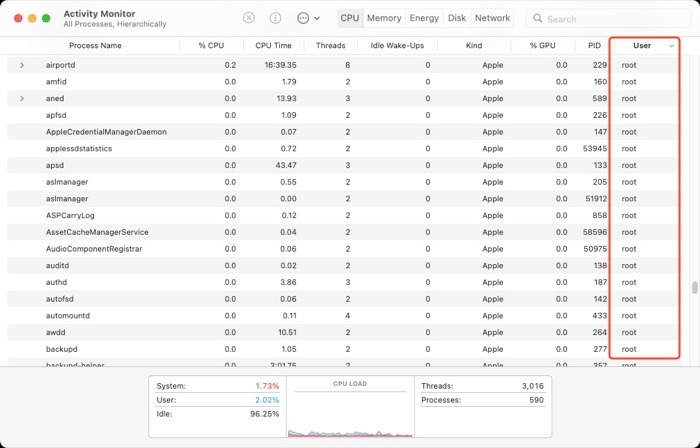Open the toolbar ellipsis dropdown arrow
This screenshot has width=700, height=448.
[317, 18]
